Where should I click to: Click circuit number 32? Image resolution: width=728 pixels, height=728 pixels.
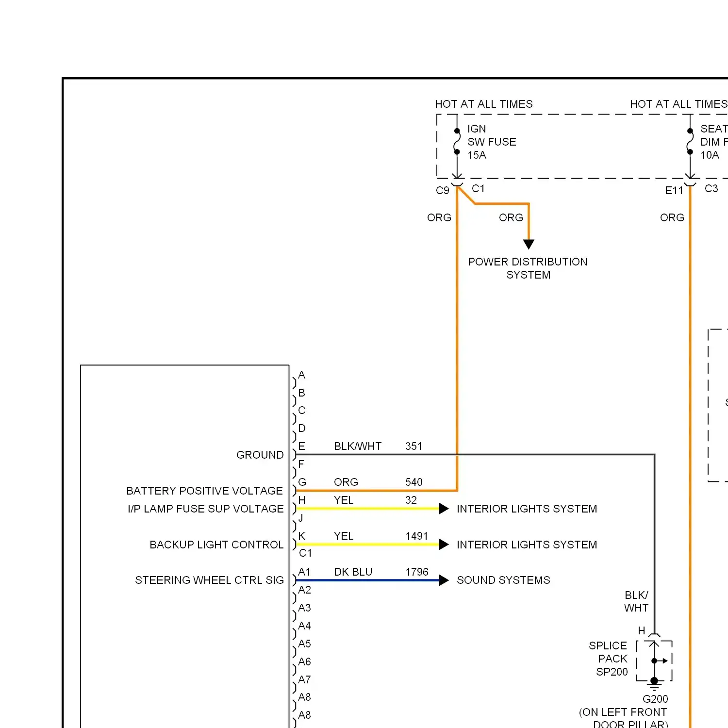[411, 500]
